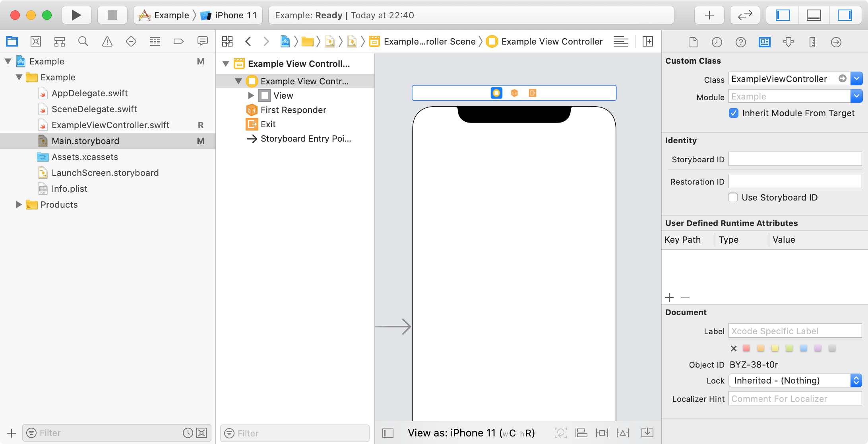Open the Size inspector

(812, 42)
